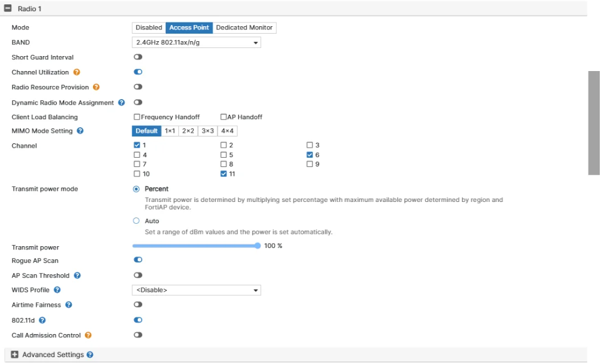Click AP Scan Threshold info icon

(x=77, y=275)
